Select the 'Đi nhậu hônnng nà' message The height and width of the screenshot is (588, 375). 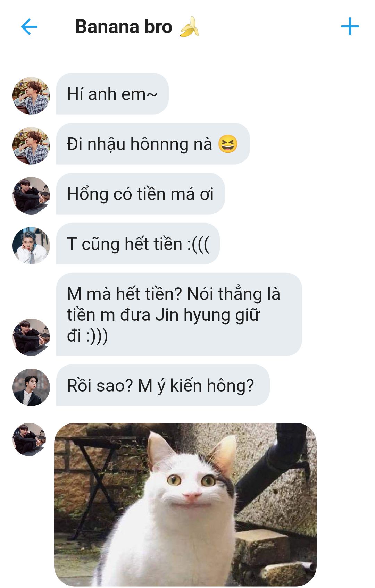[153, 144]
